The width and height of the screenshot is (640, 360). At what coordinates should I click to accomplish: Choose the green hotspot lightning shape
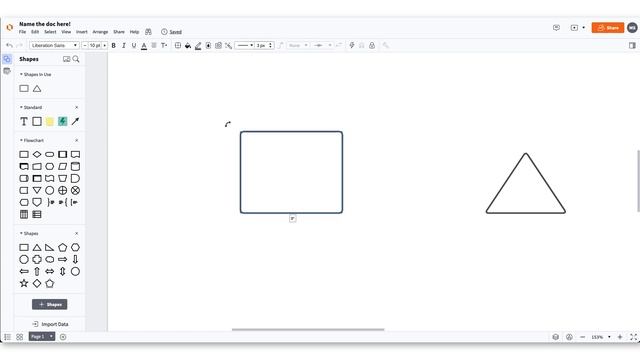(62, 121)
